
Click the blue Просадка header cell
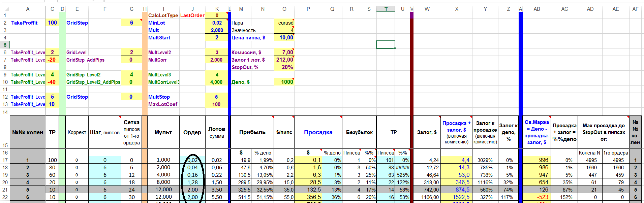(318, 132)
